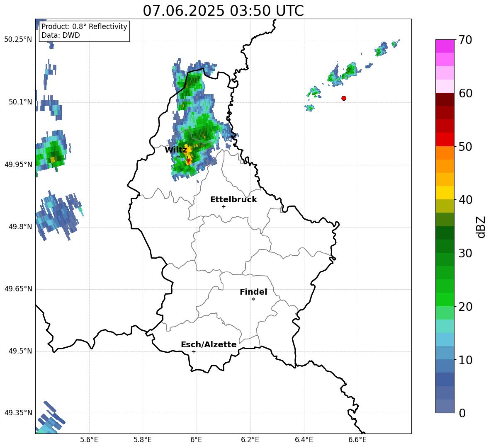Click the 'Product: 0.8° Reflectivity' legend text

tap(84, 26)
